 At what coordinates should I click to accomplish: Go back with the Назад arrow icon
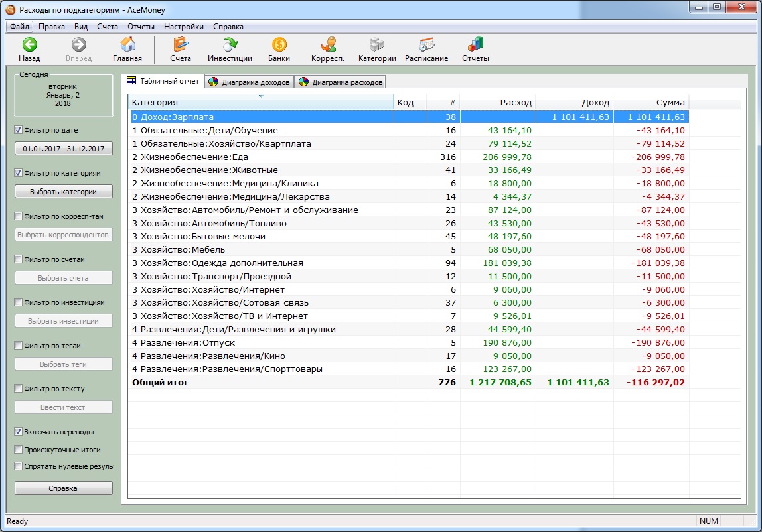(x=29, y=44)
